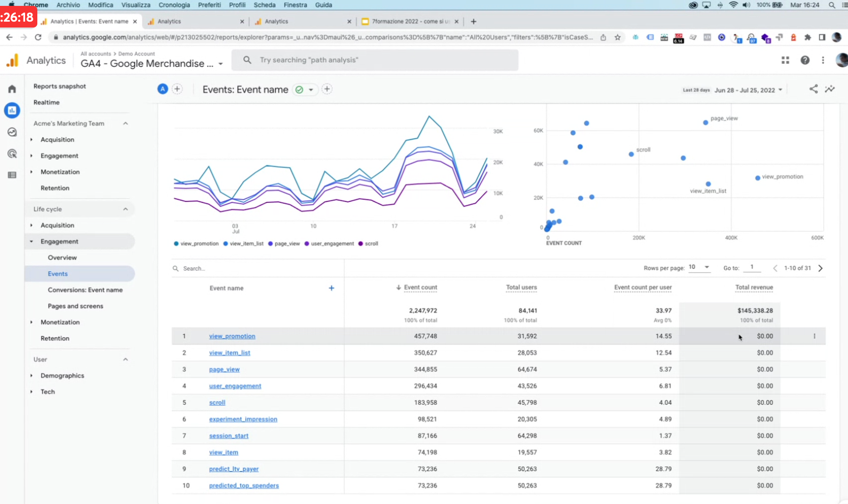Open the Realtime report

tap(46, 103)
